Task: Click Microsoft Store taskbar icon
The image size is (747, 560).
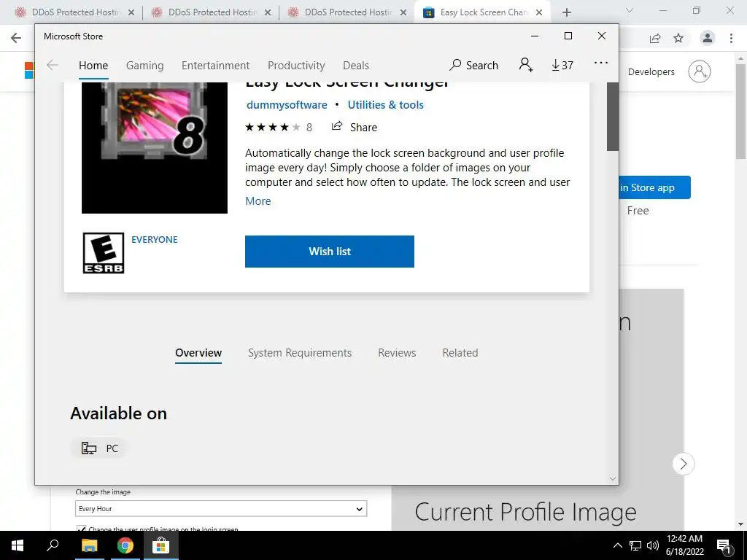Action: click(161, 545)
